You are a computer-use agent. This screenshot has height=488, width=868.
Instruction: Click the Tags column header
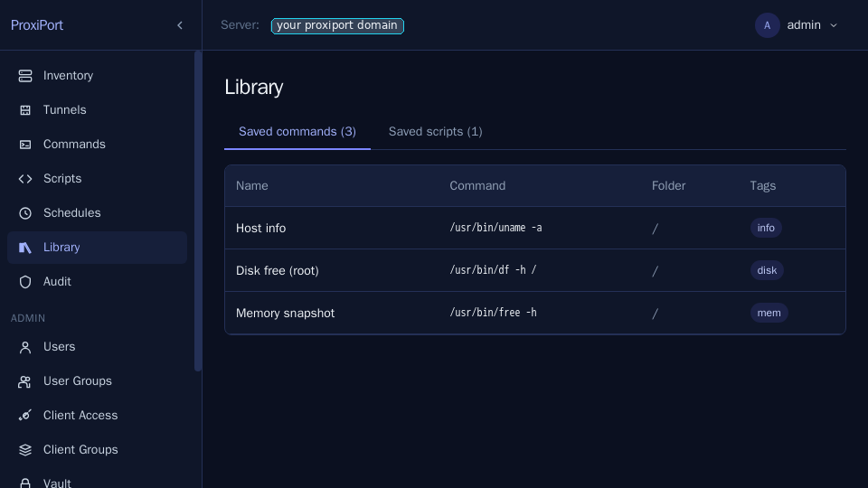click(x=762, y=186)
